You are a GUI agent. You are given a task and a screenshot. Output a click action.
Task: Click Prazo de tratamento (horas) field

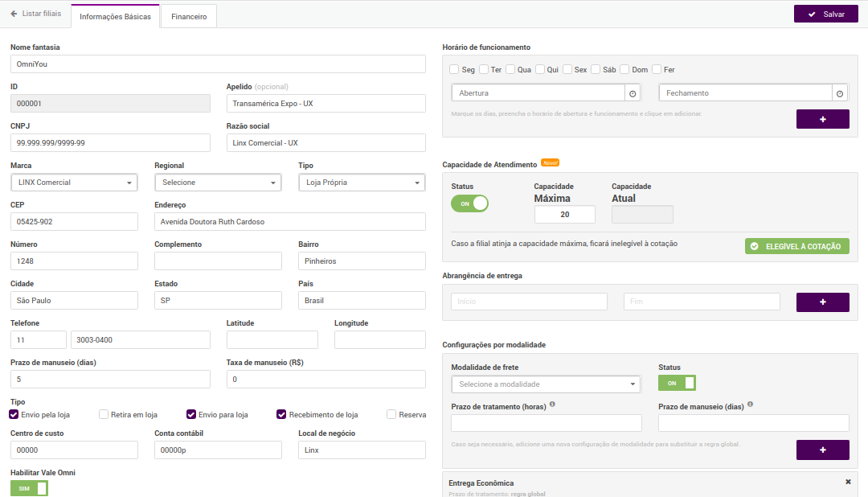point(547,423)
